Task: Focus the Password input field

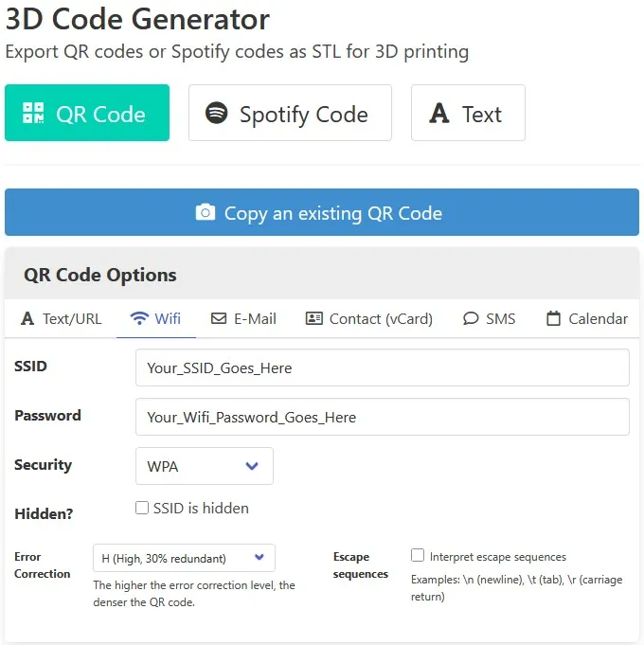Action: [x=383, y=417]
